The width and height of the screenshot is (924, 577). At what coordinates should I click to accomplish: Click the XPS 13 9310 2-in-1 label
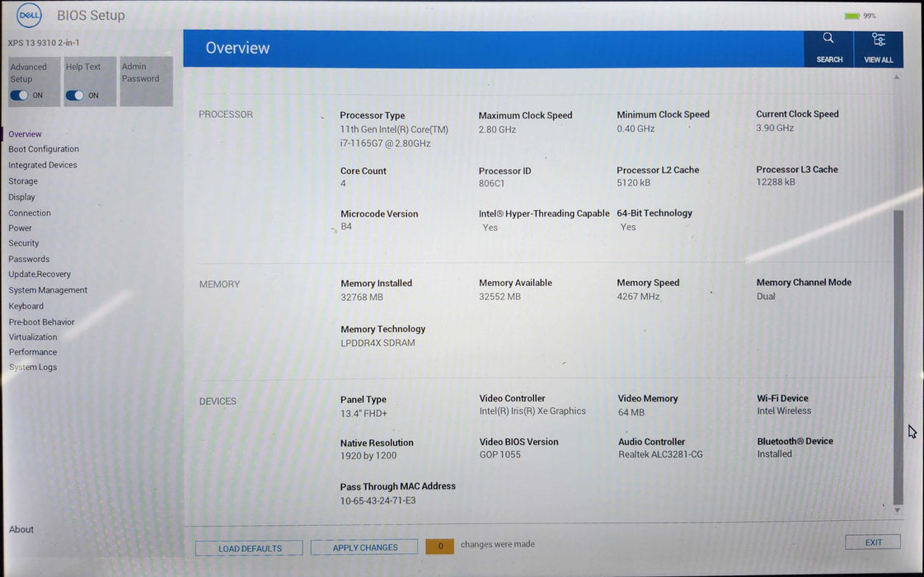(x=44, y=42)
